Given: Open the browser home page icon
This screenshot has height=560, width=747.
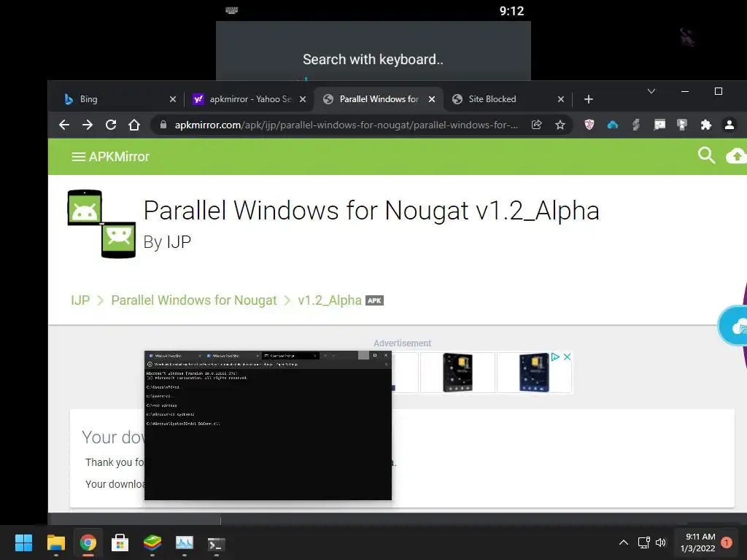Looking at the screenshot, I should point(134,125).
